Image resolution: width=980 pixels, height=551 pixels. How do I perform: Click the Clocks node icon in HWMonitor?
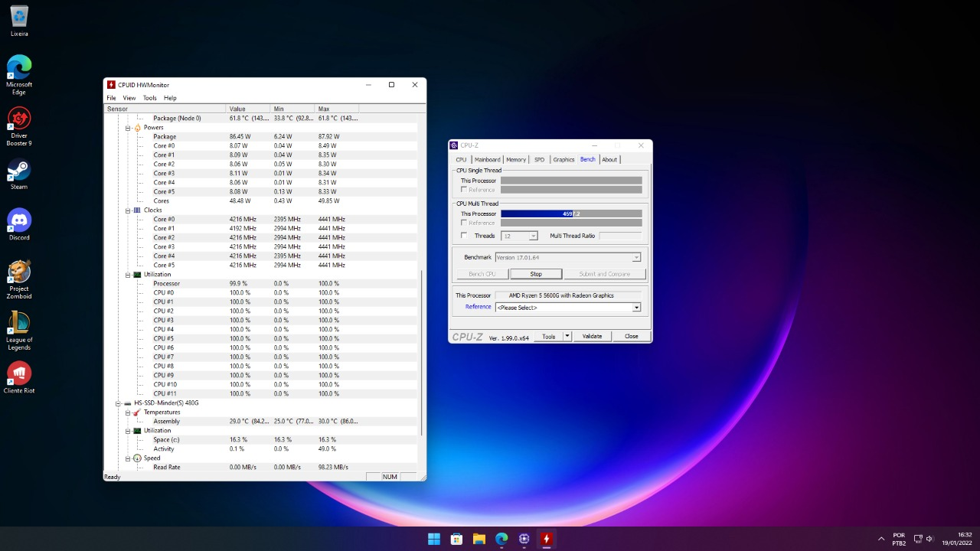(x=138, y=210)
